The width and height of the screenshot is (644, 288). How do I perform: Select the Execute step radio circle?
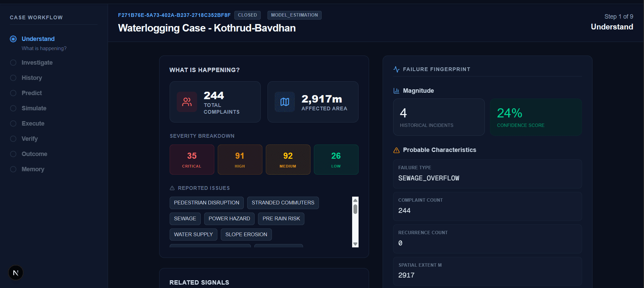tap(13, 124)
